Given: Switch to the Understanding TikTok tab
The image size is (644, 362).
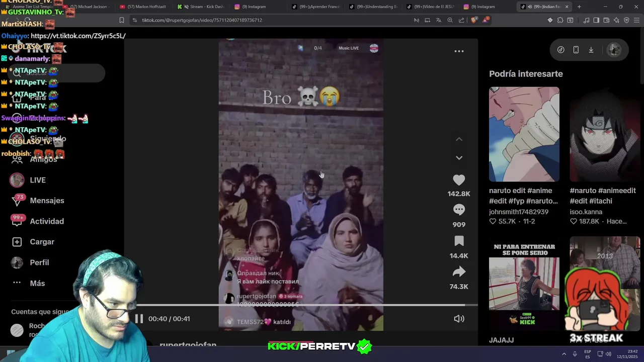Looking at the screenshot, I should click(x=373, y=7).
